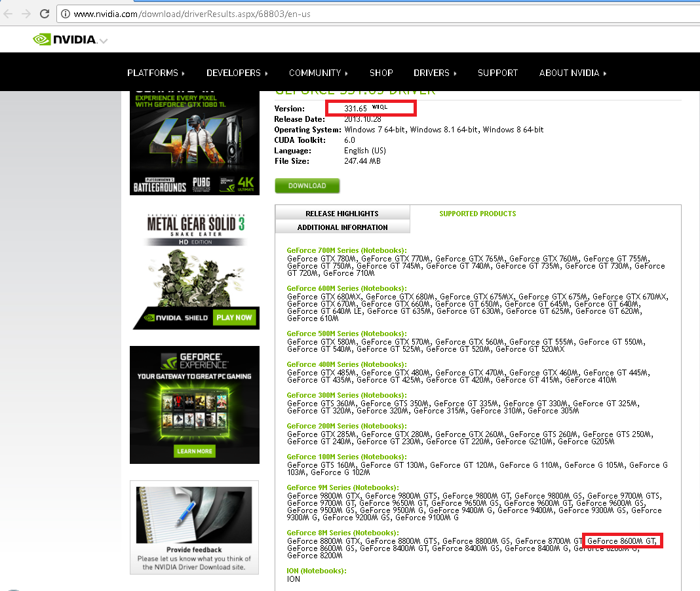Viewport: 700px width, 591px height.
Task: Click PLAY NOW on NVIDIA SHIELD ad
Action: pyautogui.click(x=235, y=317)
